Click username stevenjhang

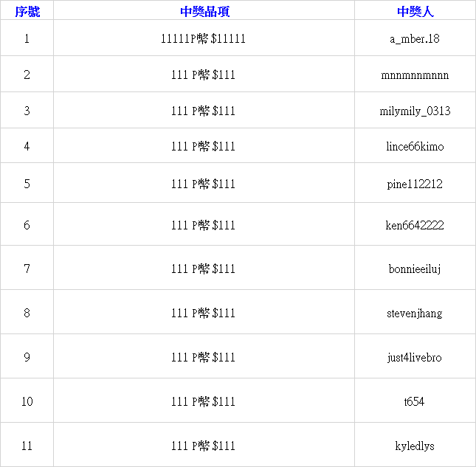pyautogui.click(x=415, y=313)
